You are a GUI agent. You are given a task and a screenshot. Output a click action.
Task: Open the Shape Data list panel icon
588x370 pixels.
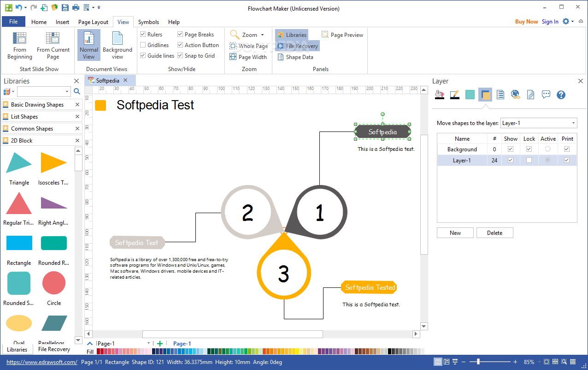pyautogui.click(x=500, y=95)
